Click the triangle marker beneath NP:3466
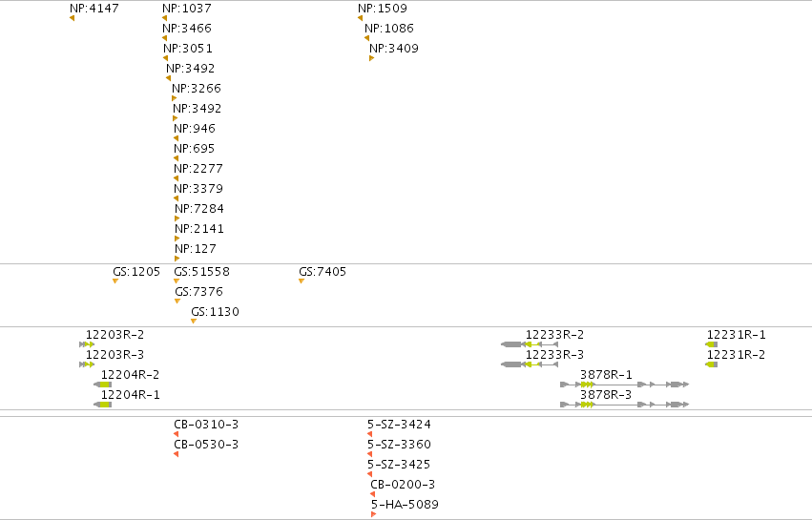This screenshot has width=812, height=520. click(x=165, y=38)
